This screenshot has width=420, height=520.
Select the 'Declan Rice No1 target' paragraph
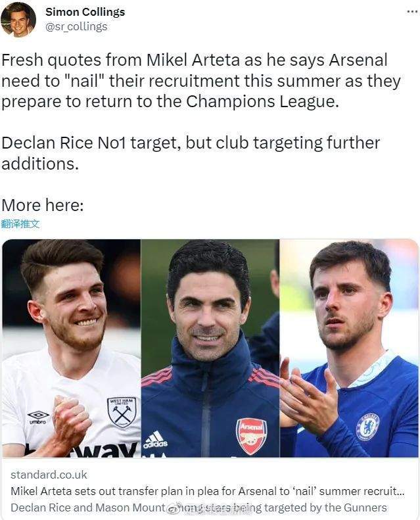[x=191, y=153]
